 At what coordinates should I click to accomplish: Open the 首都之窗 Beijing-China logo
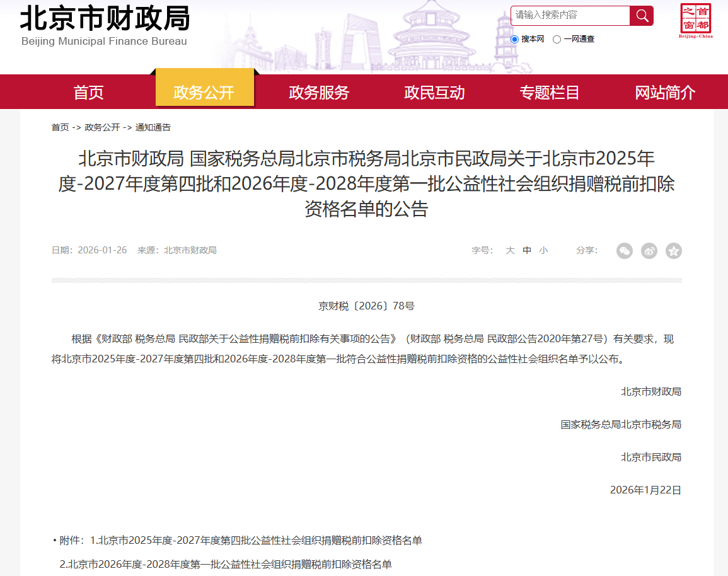696,21
